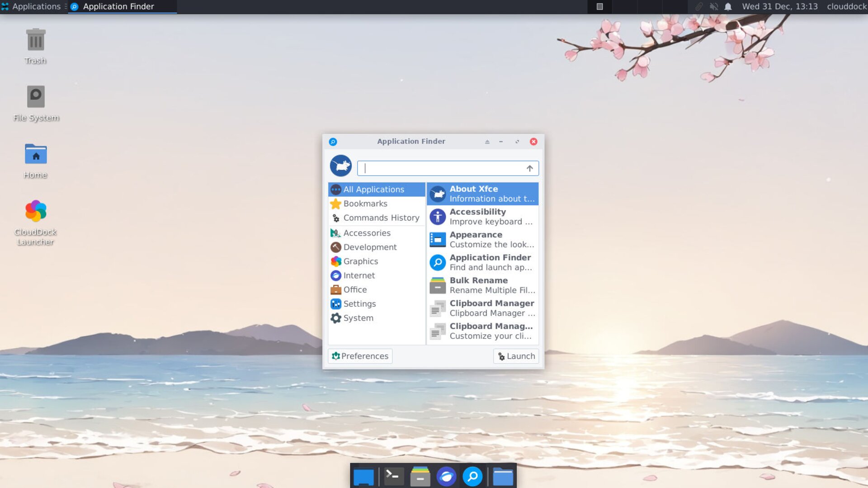Toggle the muted volume icon

click(714, 7)
